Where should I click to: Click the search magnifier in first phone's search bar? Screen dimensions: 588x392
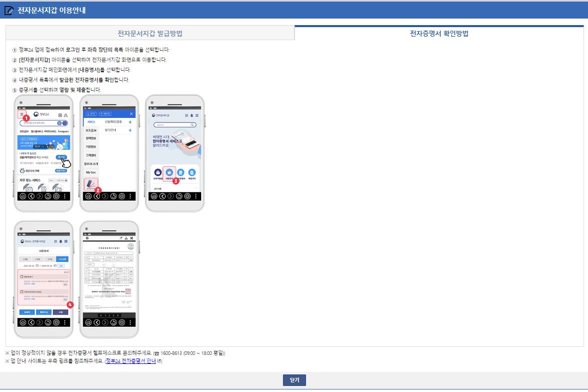(66, 123)
